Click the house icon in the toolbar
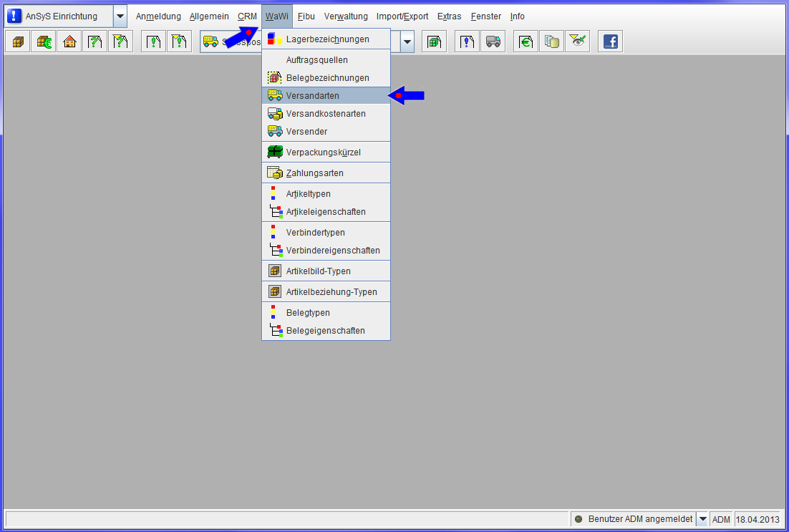This screenshot has height=532, width=789. pos(69,42)
